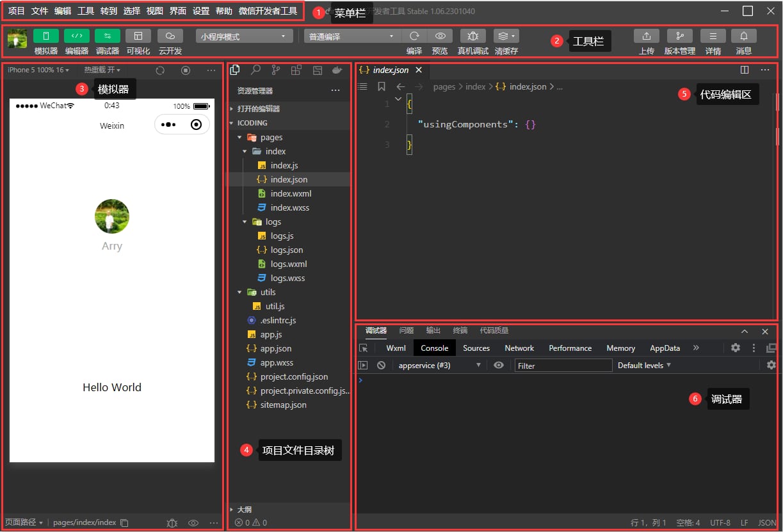Open the Default levels log dropdown
Viewport: 783px width, 532px height.
point(644,366)
